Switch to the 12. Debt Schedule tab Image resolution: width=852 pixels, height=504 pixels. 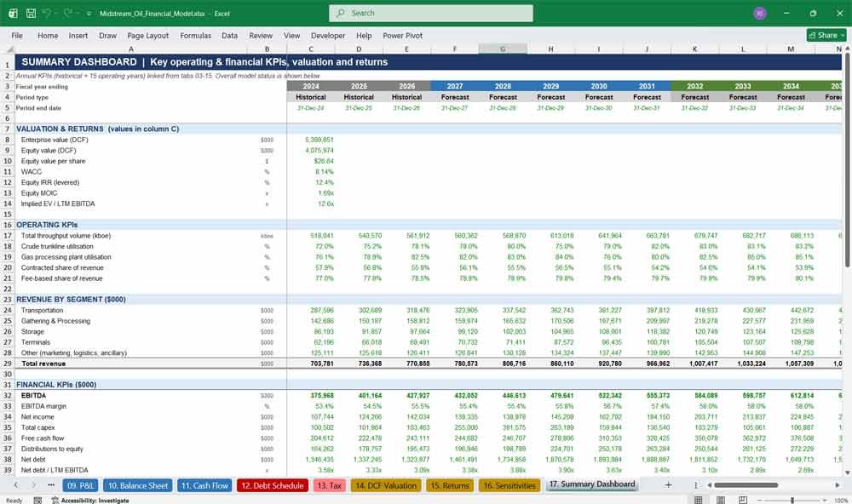click(x=273, y=485)
